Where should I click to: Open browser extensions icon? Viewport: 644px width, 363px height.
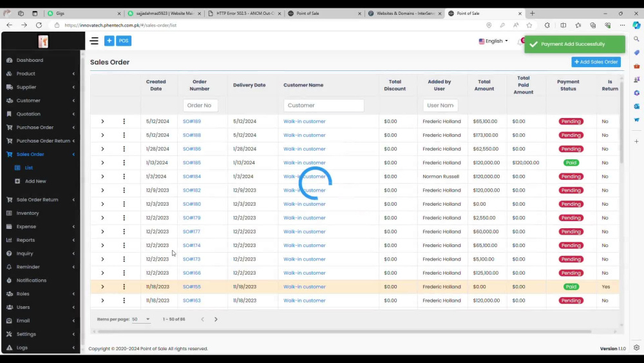(x=547, y=25)
